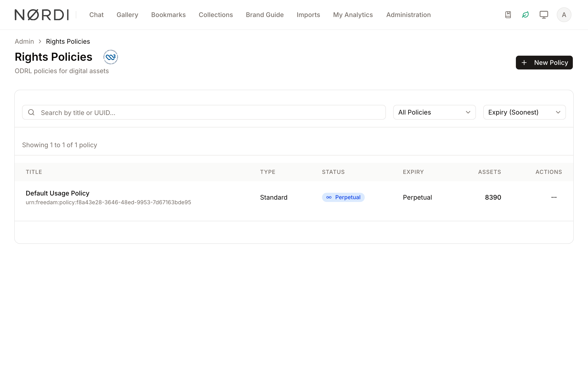Viewport: 588px width, 368px height.
Task: Open the Expiry (Soonest) sort dropdown
Action: 524,112
